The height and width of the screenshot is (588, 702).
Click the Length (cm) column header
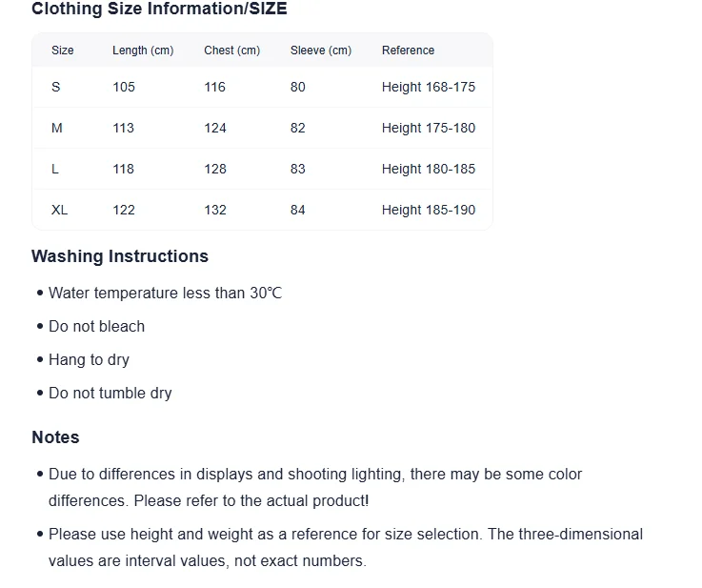143,51
